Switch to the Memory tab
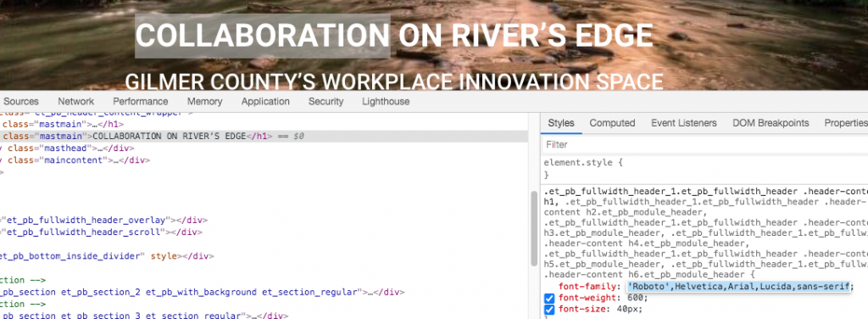 tap(204, 101)
